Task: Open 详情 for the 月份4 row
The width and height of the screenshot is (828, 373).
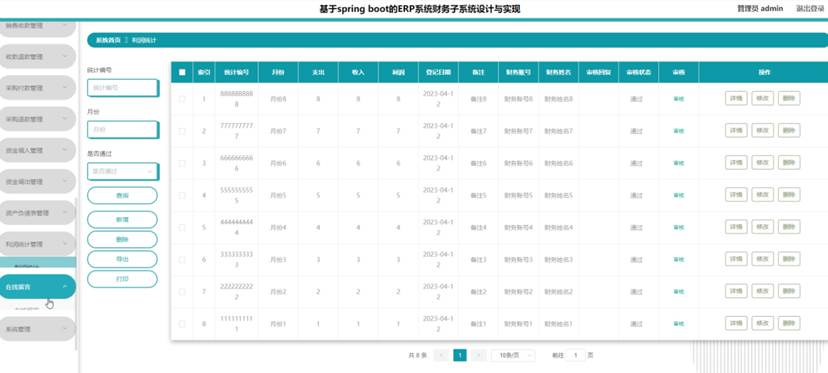Action: (x=736, y=227)
